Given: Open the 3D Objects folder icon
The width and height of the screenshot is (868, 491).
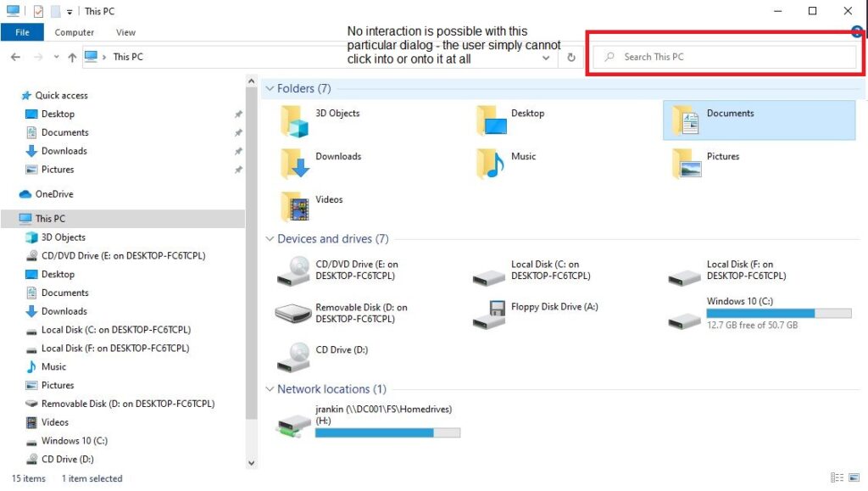Looking at the screenshot, I should click(296, 121).
